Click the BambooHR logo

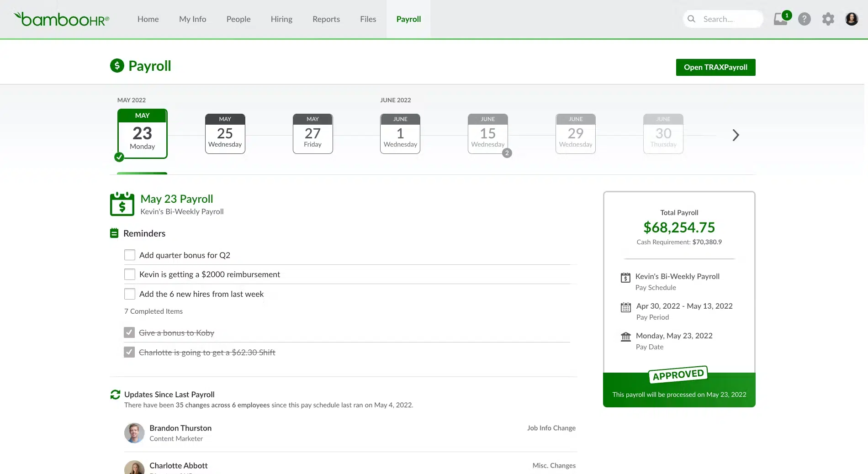coord(61,19)
